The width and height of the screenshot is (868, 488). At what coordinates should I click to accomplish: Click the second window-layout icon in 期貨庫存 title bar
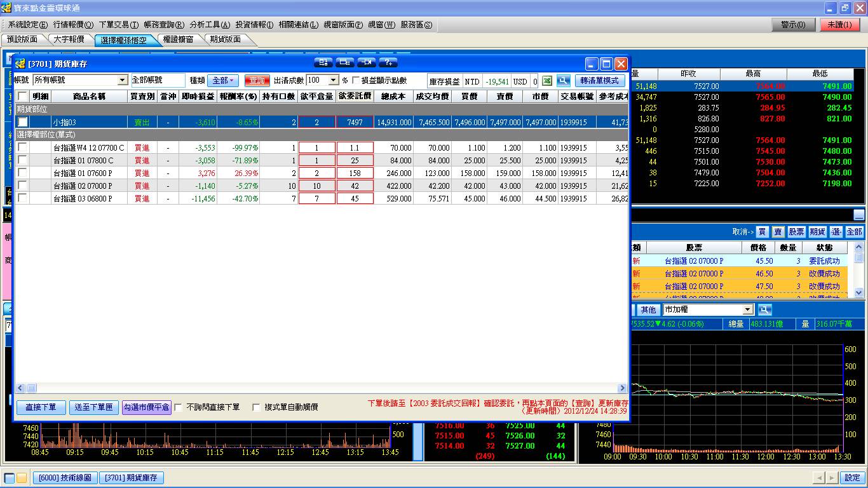(345, 62)
